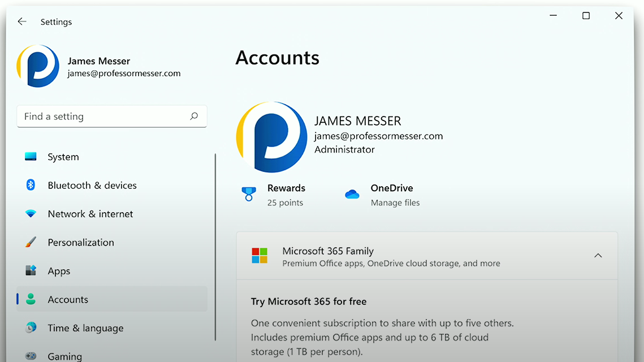Click the james@professormesser.com text under JAMES MESSER

(379, 136)
